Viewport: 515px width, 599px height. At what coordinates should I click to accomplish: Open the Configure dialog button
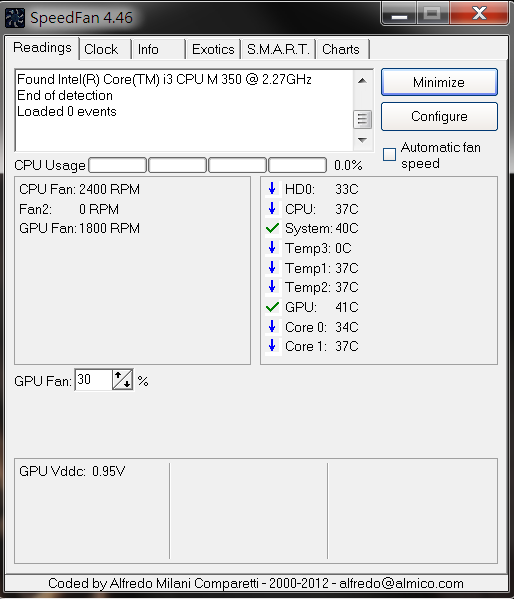(439, 116)
